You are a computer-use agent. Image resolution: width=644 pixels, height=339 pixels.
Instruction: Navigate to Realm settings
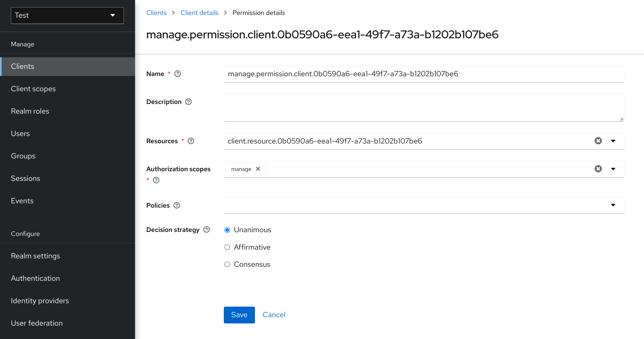point(35,256)
